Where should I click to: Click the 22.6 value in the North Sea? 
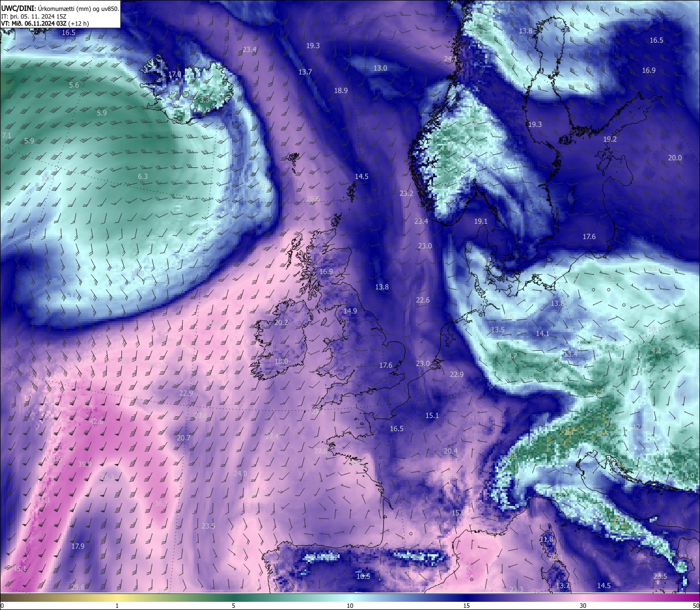[423, 300]
